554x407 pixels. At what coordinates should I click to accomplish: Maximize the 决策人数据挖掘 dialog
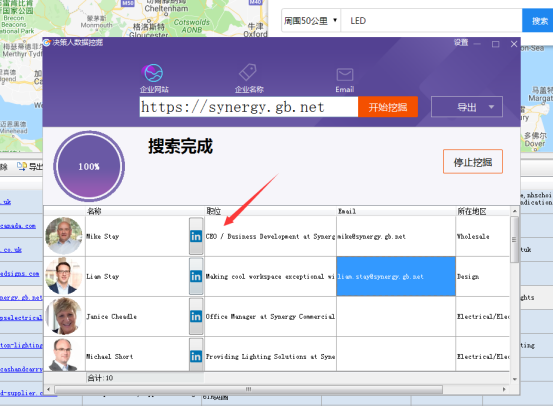click(495, 44)
